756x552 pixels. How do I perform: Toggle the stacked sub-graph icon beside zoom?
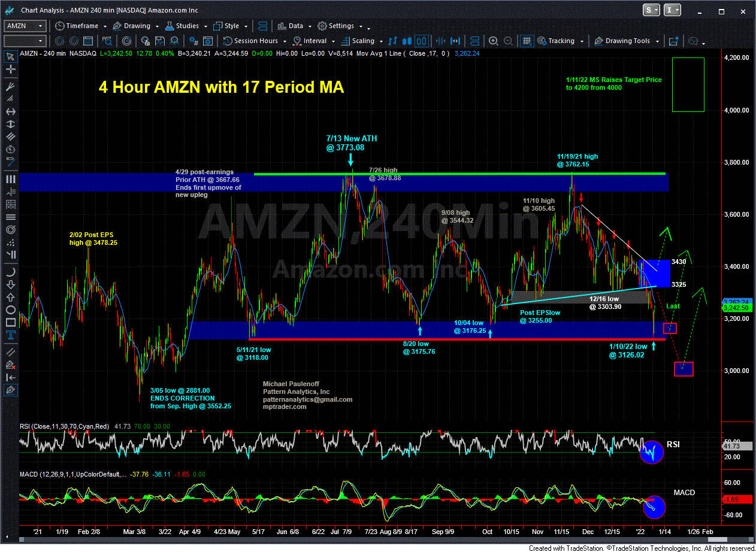coord(475,41)
